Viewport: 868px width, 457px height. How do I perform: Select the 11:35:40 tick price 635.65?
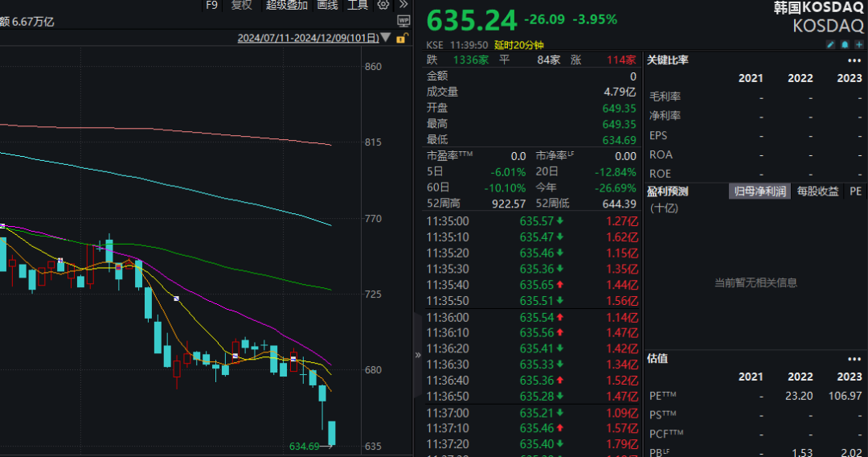(536, 285)
